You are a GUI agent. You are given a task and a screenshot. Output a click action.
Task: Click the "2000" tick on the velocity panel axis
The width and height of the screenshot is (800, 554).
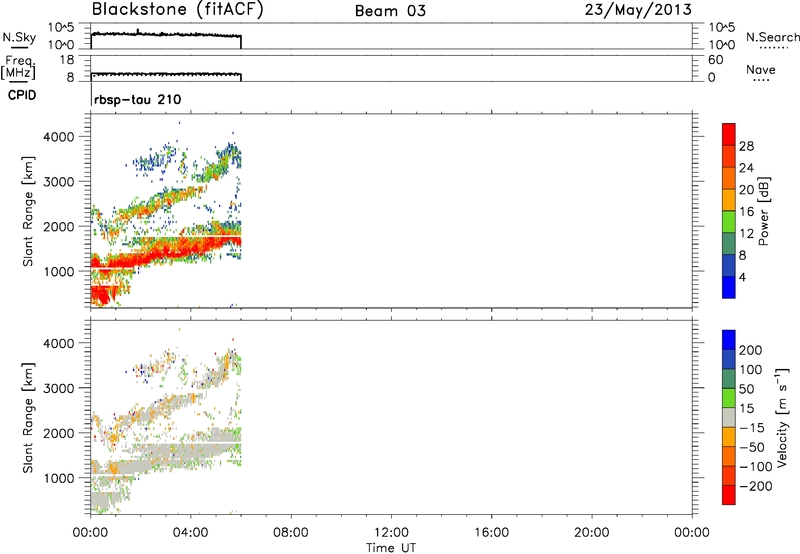point(58,433)
